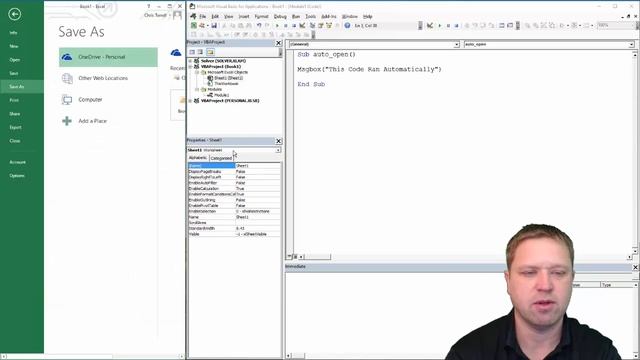Click Run play icon on second toolbar
The width and height of the screenshot is (640, 360).
tap(440, 25)
